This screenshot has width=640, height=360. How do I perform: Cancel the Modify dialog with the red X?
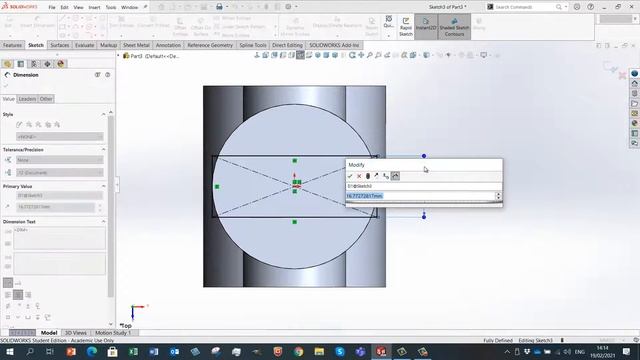[x=359, y=176]
